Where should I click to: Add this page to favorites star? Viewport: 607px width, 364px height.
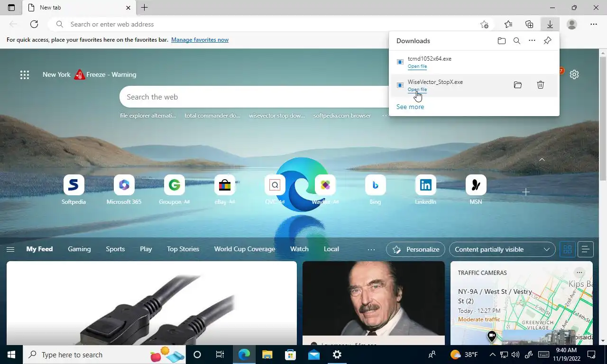point(484,24)
